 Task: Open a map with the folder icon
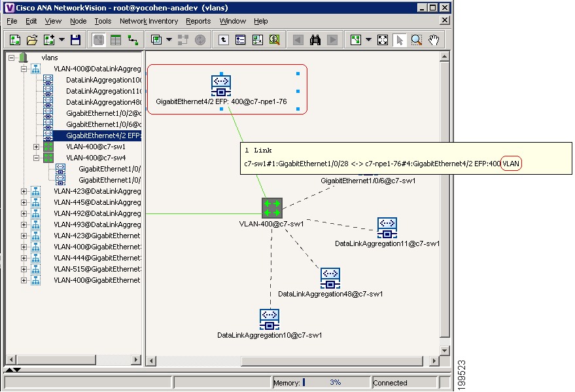tap(32, 40)
